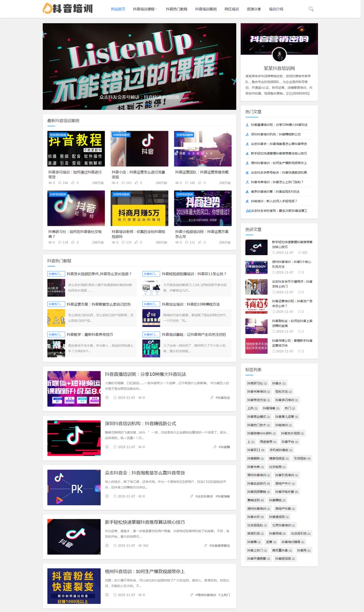Open tutorial 抖音发长视频的条件,抖音怎么发长视频

point(99,274)
